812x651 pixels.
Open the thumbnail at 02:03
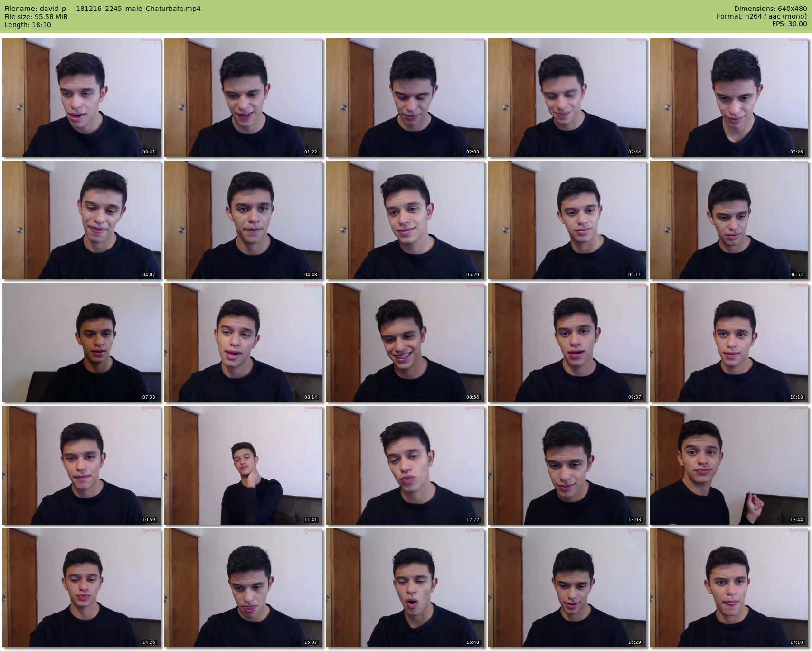pyautogui.click(x=406, y=97)
